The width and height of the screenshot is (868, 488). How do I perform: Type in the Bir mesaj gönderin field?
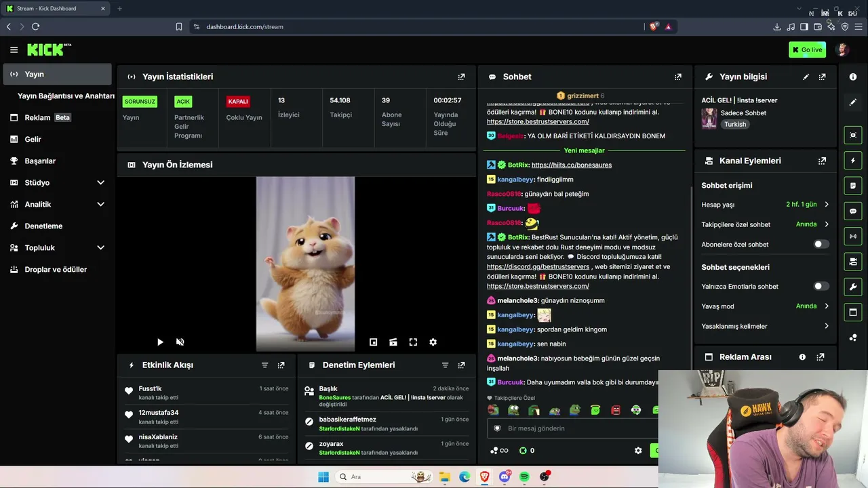[x=573, y=428]
